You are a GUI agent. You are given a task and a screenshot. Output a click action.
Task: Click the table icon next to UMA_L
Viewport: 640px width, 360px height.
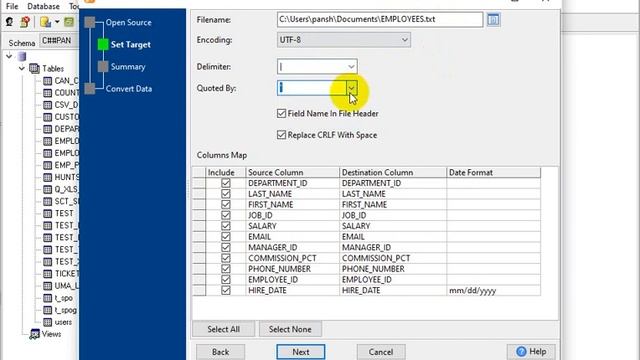[x=47, y=286]
